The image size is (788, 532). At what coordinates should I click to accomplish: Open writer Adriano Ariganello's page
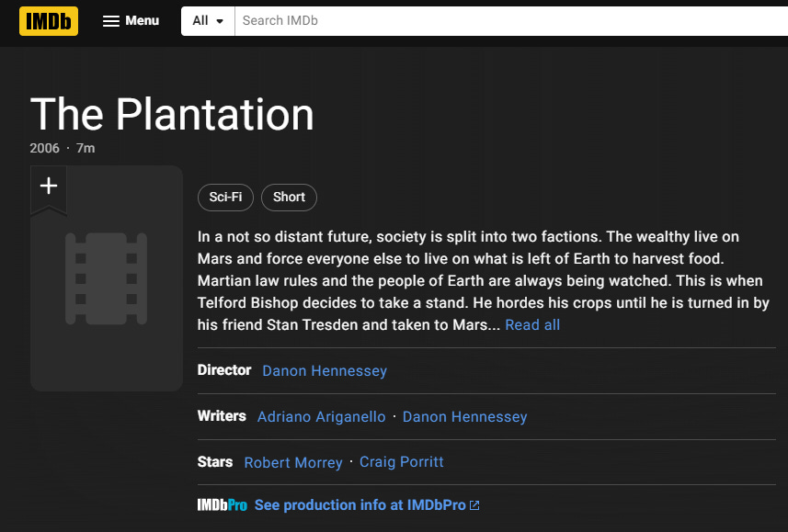[321, 416]
